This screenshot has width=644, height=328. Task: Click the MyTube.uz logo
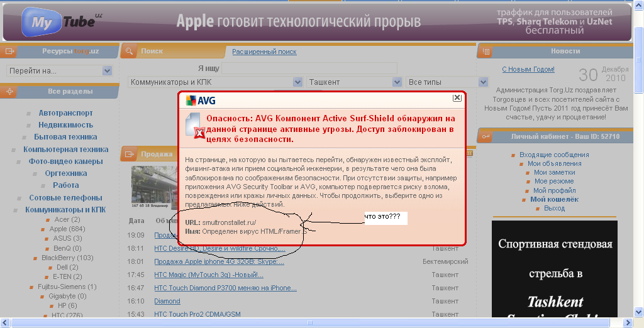point(62,21)
